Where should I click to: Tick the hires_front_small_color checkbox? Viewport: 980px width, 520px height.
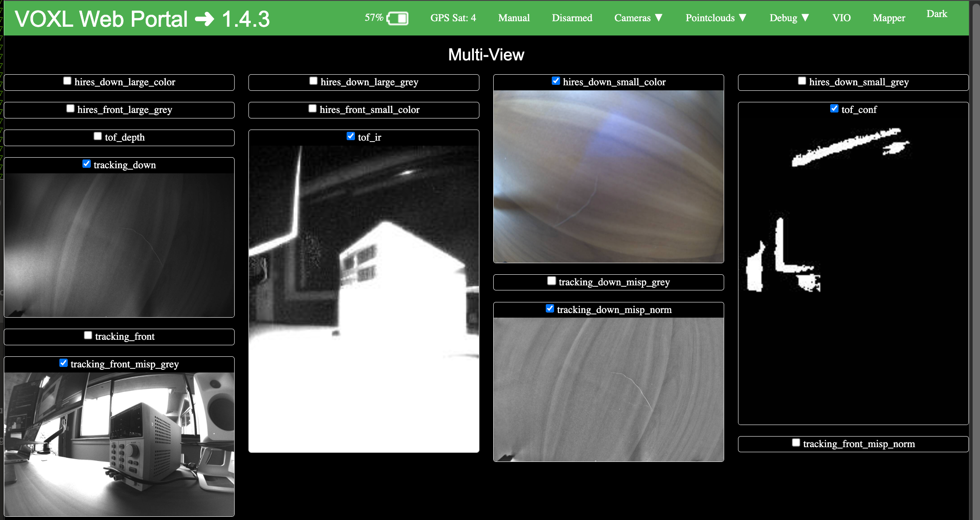tap(313, 109)
